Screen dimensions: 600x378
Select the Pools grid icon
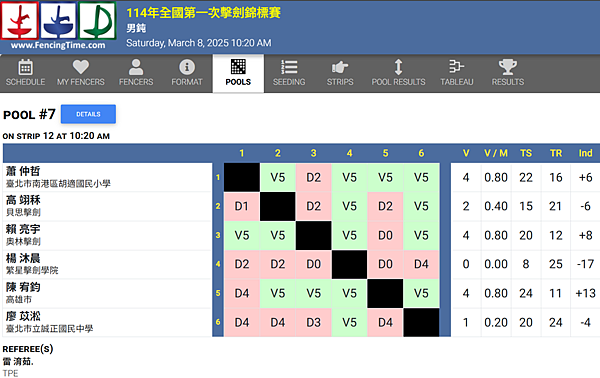click(x=238, y=67)
